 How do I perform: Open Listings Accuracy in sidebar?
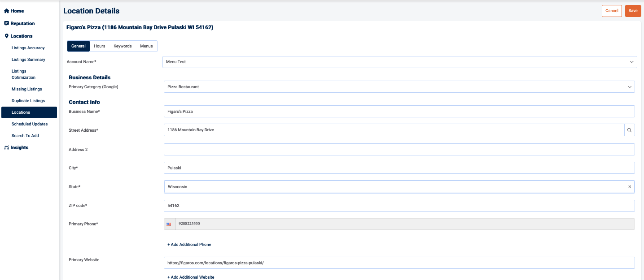(x=28, y=48)
